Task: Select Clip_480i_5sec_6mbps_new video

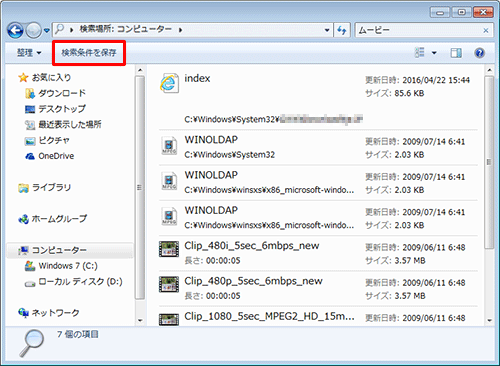Action: 318,253
